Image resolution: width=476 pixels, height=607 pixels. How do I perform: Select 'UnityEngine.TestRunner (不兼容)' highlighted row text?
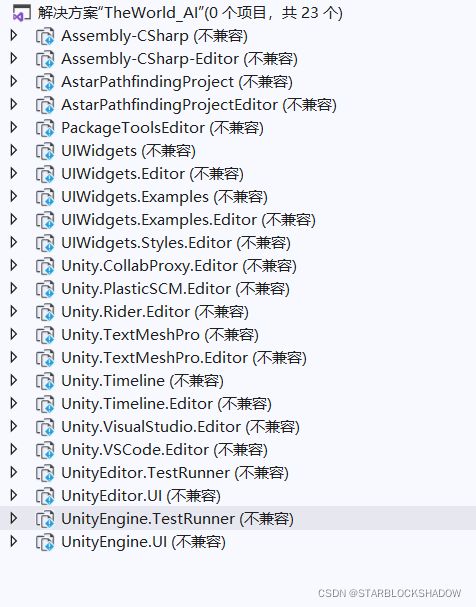(x=177, y=519)
